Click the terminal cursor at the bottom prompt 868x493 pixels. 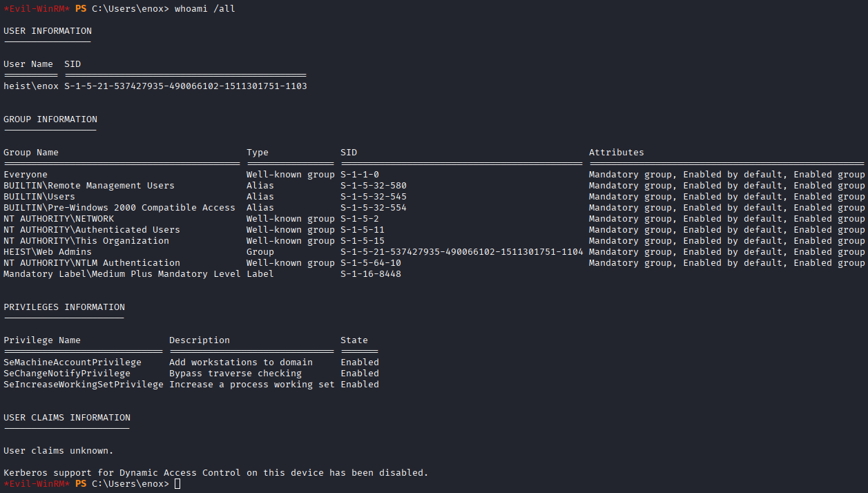pos(177,484)
